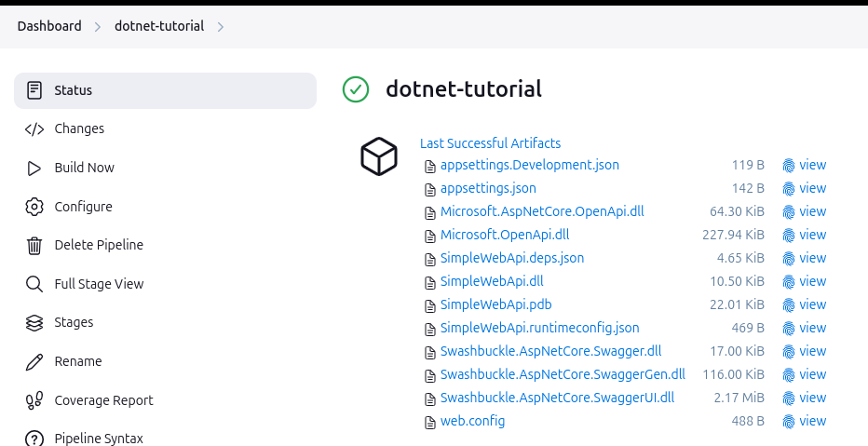The width and height of the screenshot is (868, 446).
Task: Open the Changes sidebar item
Action: click(x=79, y=128)
